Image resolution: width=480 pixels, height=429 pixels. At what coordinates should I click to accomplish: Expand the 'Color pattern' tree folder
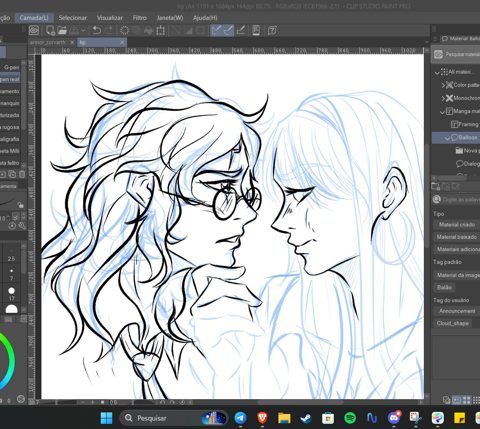point(443,85)
